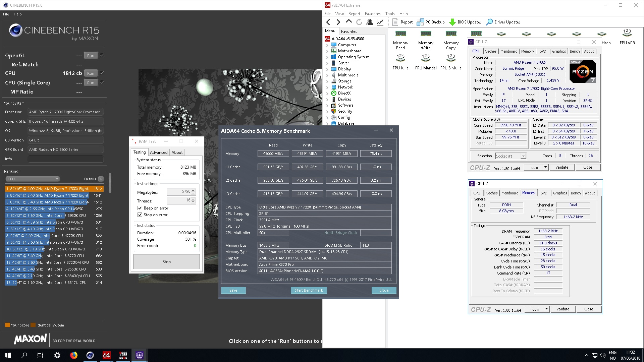The image size is (644, 362).
Task: Expand Operating System tree node
Action: coord(327,57)
